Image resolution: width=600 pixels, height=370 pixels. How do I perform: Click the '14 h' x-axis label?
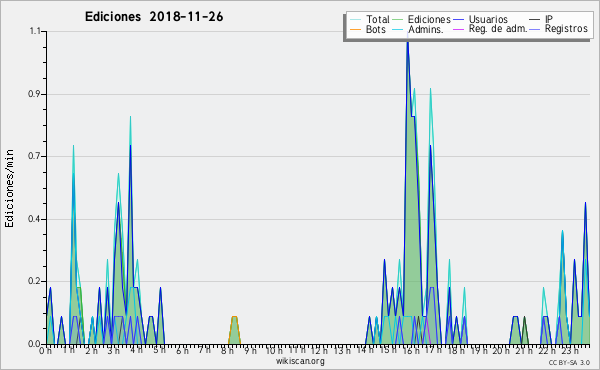tap(365, 350)
